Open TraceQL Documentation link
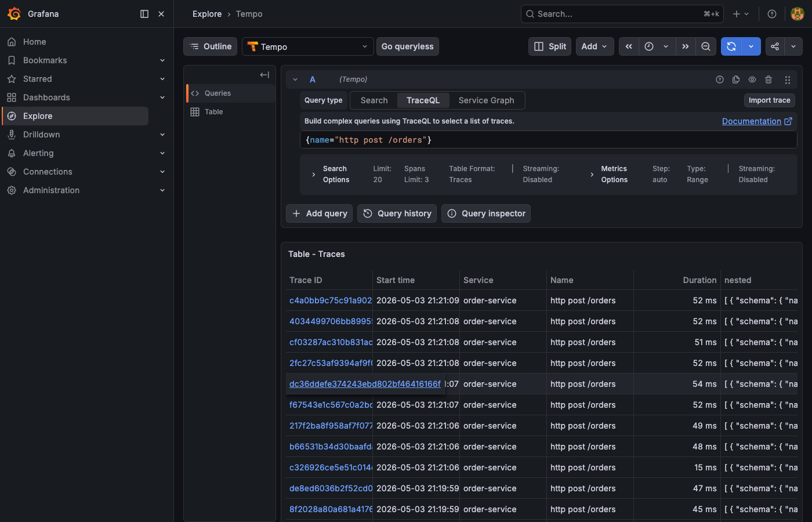This screenshot has width=812, height=522. [x=757, y=121]
